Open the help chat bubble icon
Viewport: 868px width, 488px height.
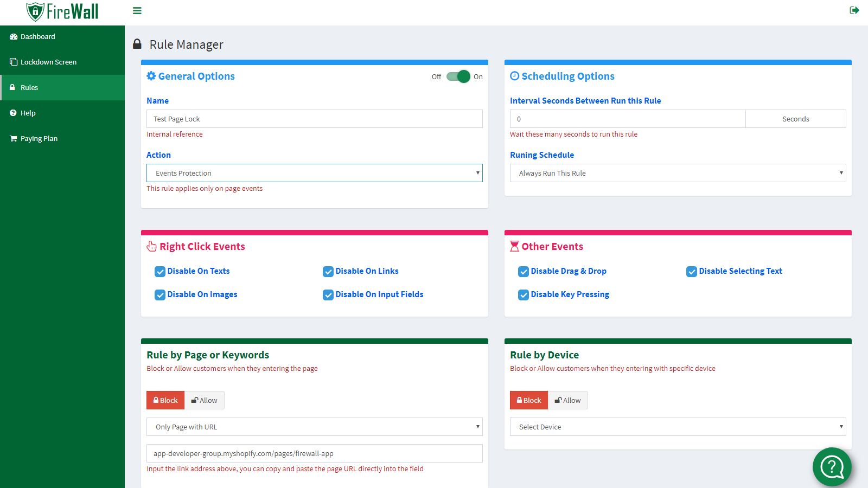point(832,466)
